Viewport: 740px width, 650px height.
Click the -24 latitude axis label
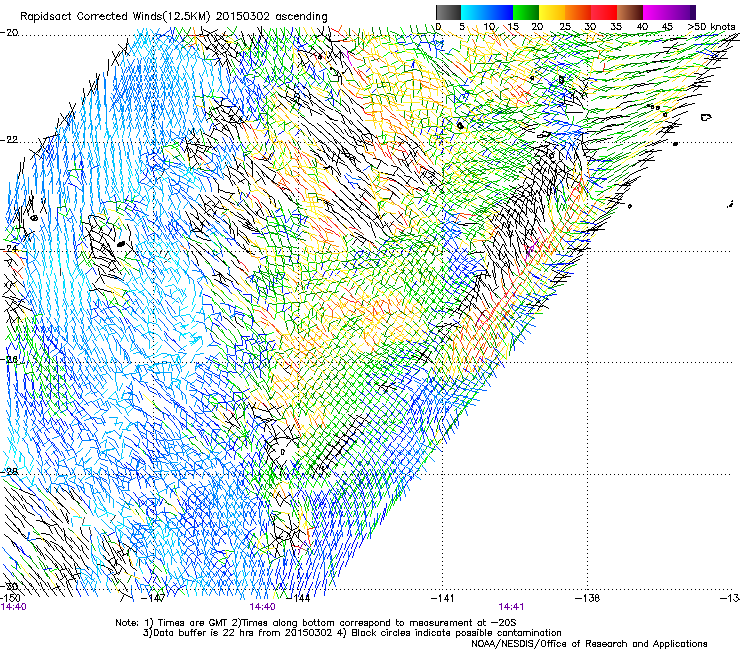click(x=9, y=248)
